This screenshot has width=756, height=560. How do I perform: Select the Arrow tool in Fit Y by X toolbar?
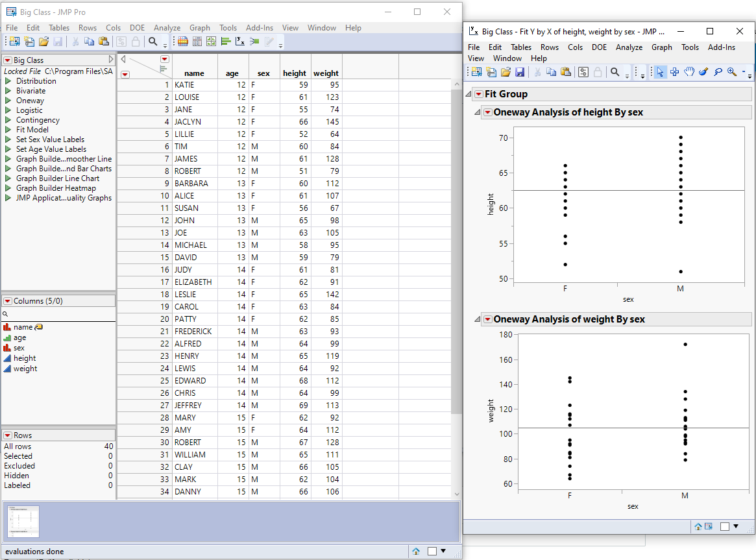660,72
